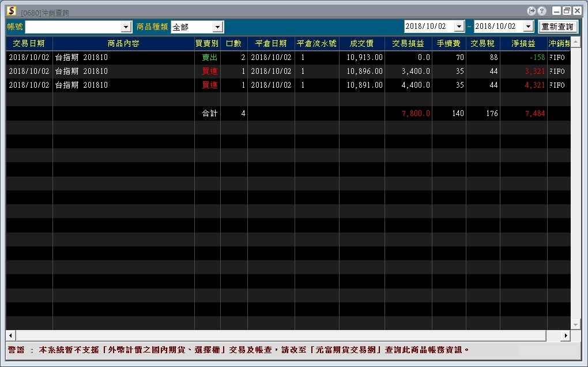Click the total 口數 value 4
This screenshot has width=588, height=367.
point(243,113)
